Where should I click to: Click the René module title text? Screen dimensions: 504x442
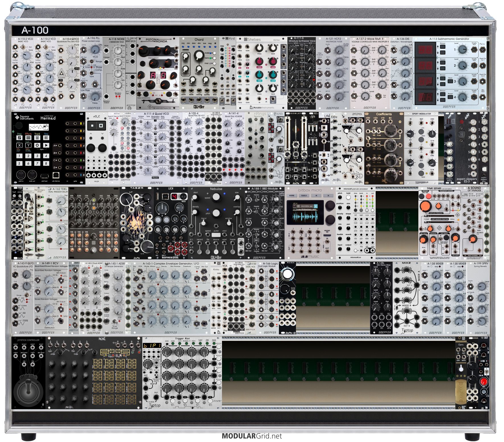pos(102,339)
